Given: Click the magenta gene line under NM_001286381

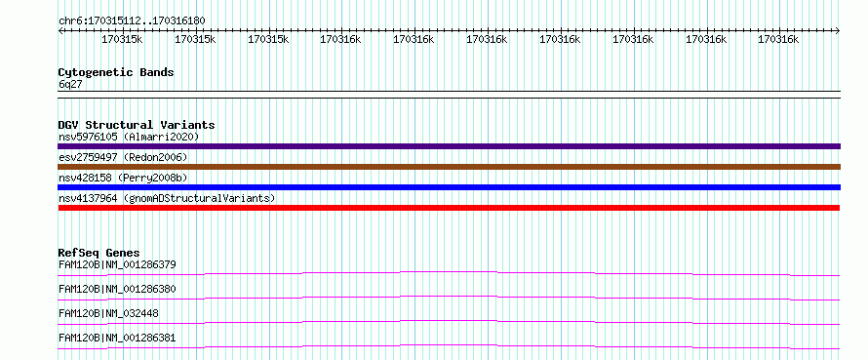Looking at the screenshot, I should point(449,345).
